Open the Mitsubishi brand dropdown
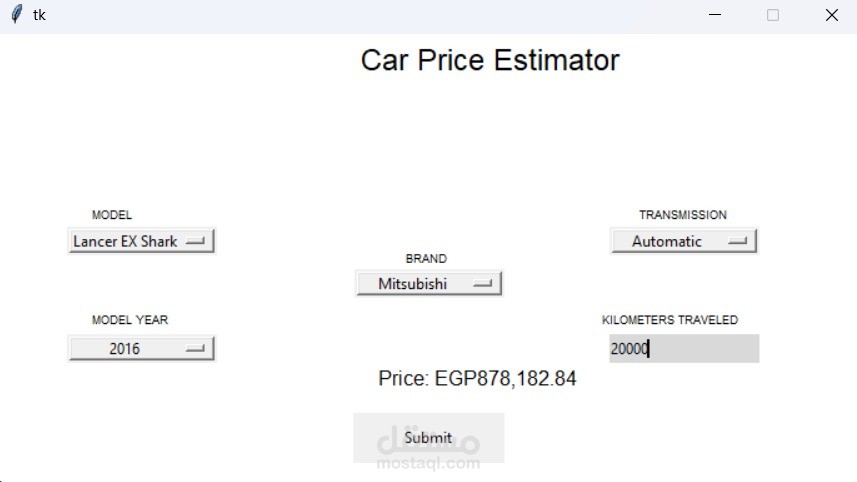This screenshot has width=857, height=482. coord(429,283)
